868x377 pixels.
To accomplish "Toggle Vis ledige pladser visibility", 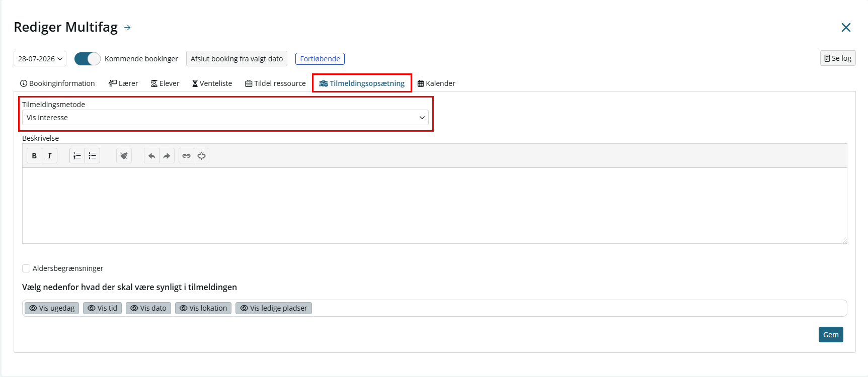I will click(274, 308).
